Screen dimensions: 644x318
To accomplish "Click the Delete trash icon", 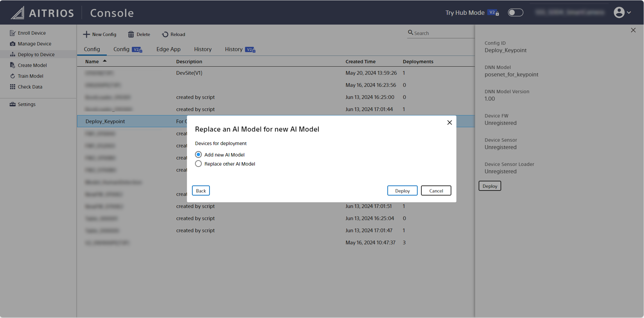I will pos(131,35).
